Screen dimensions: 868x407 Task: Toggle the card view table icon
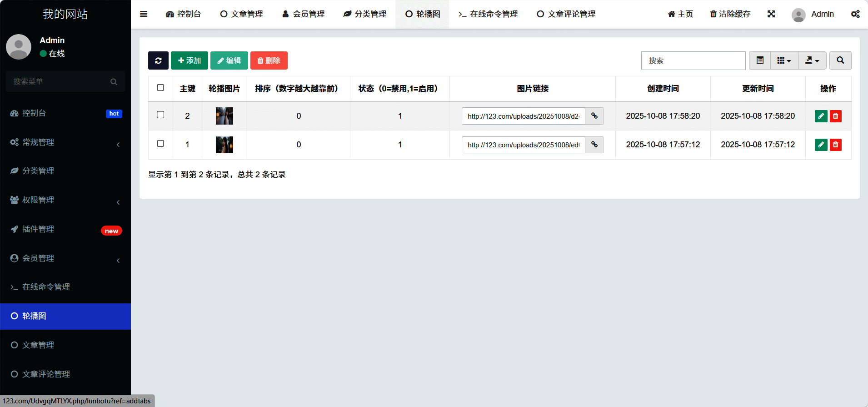[x=760, y=60]
